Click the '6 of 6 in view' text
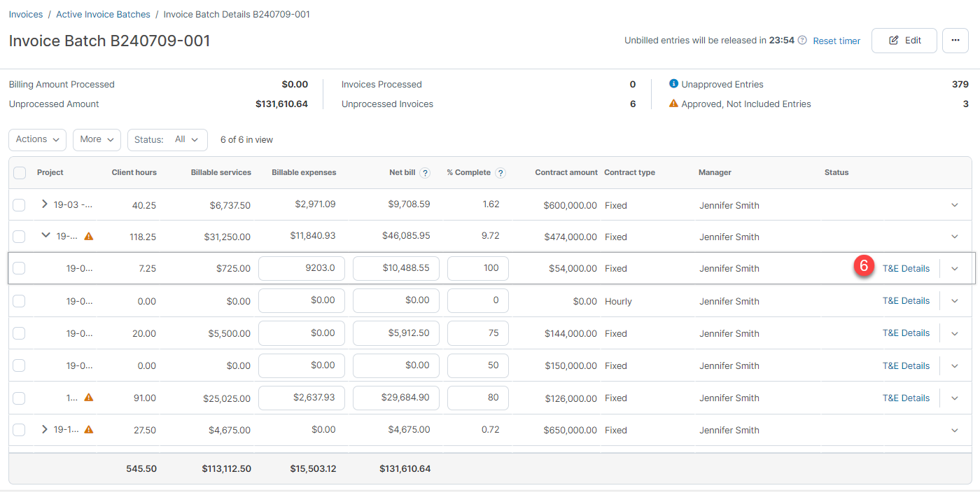This screenshot has width=980, height=495. pos(246,139)
